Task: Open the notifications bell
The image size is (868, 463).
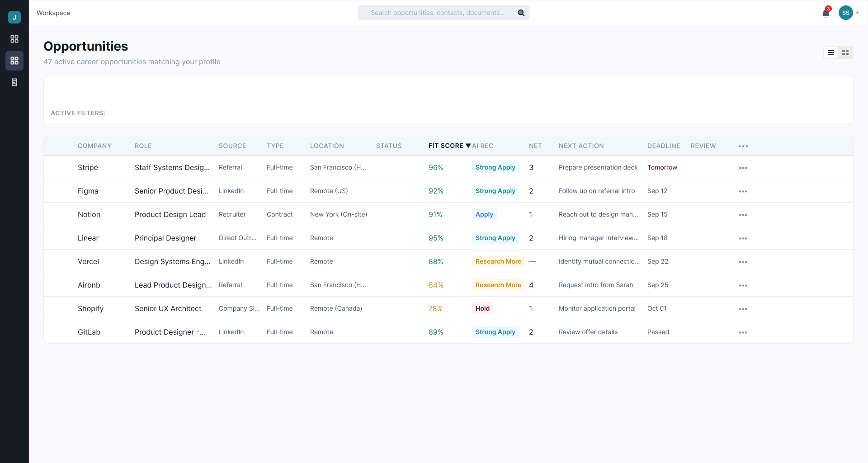Action: (826, 13)
